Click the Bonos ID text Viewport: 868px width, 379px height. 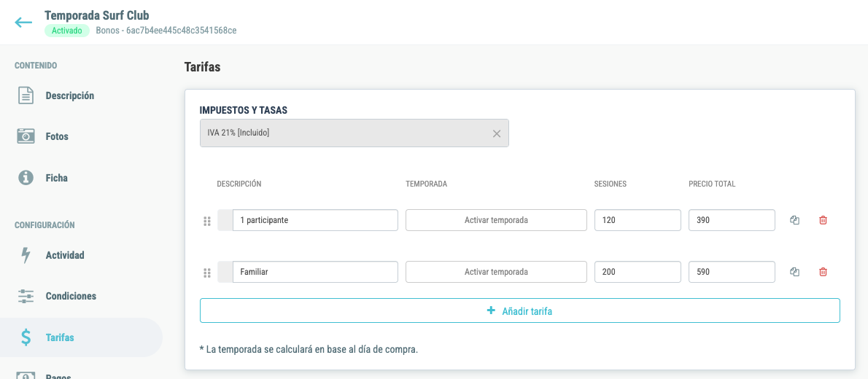(166, 31)
